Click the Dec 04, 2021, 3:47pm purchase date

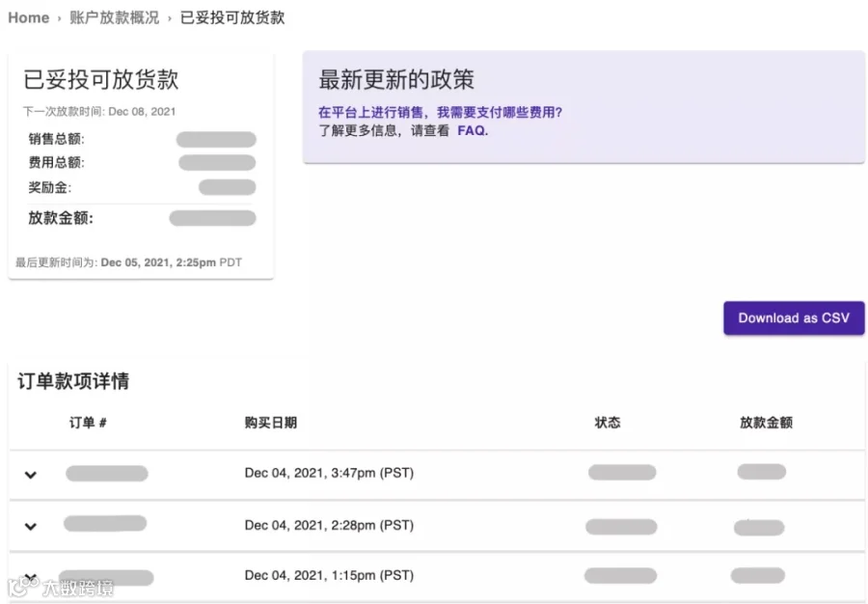[x=330, y=473]
